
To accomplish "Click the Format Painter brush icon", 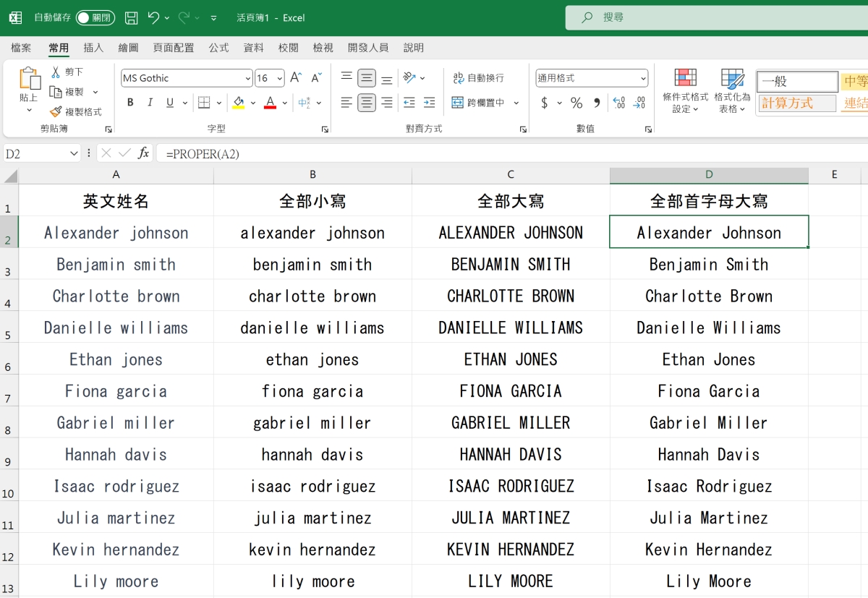I will (56, 112).
